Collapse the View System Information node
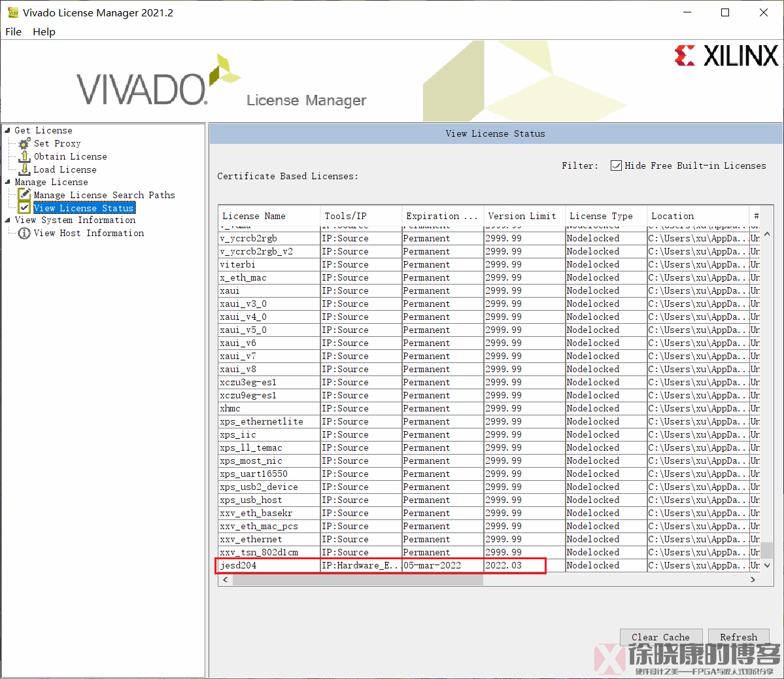The height and width of the screenshot is (679, 784). click(x=7, y=220)
